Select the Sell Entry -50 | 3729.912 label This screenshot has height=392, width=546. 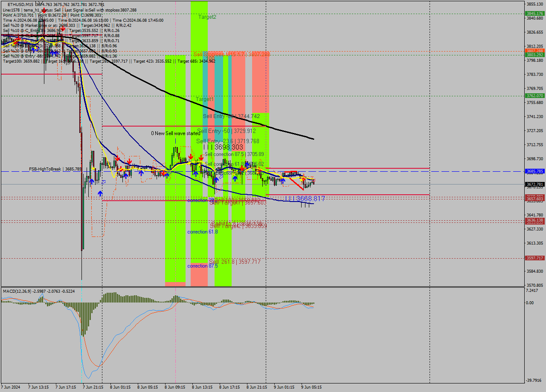coord(226,131)
